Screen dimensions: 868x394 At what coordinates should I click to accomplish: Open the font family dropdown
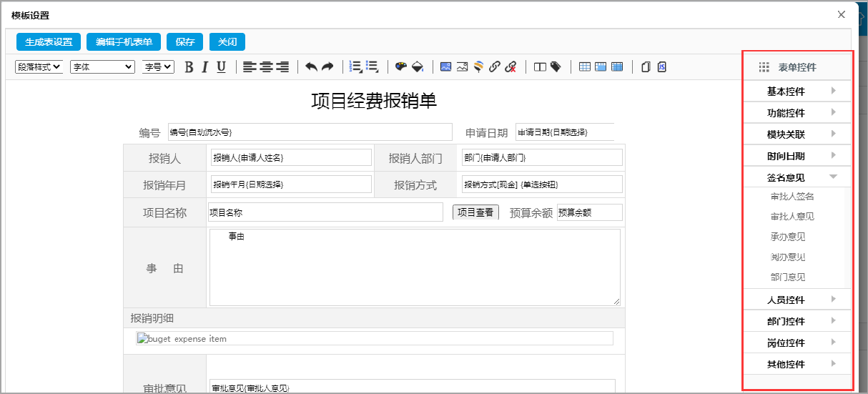pos(102,67)
